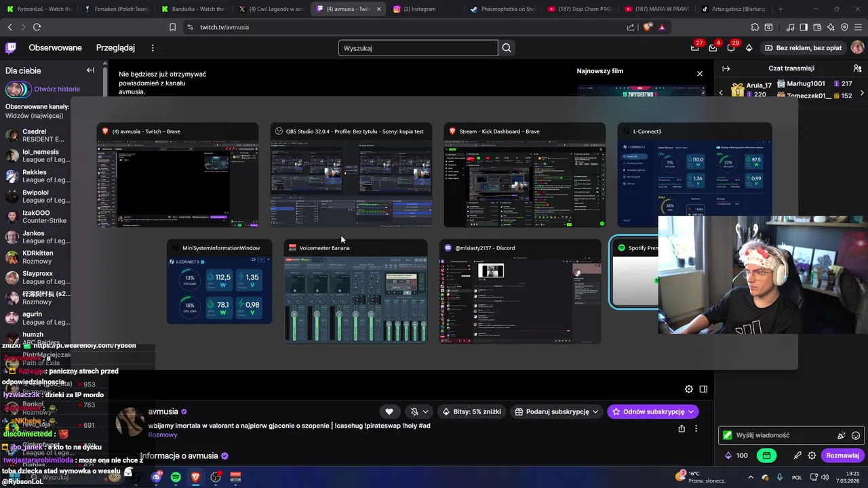Open Discord from the taskbar

pos(156,477)
